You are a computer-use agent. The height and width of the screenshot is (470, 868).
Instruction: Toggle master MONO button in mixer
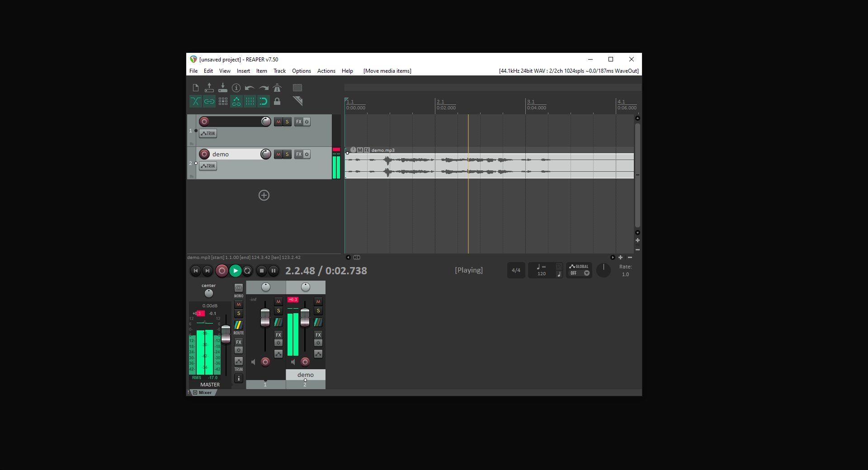[238, 288]
